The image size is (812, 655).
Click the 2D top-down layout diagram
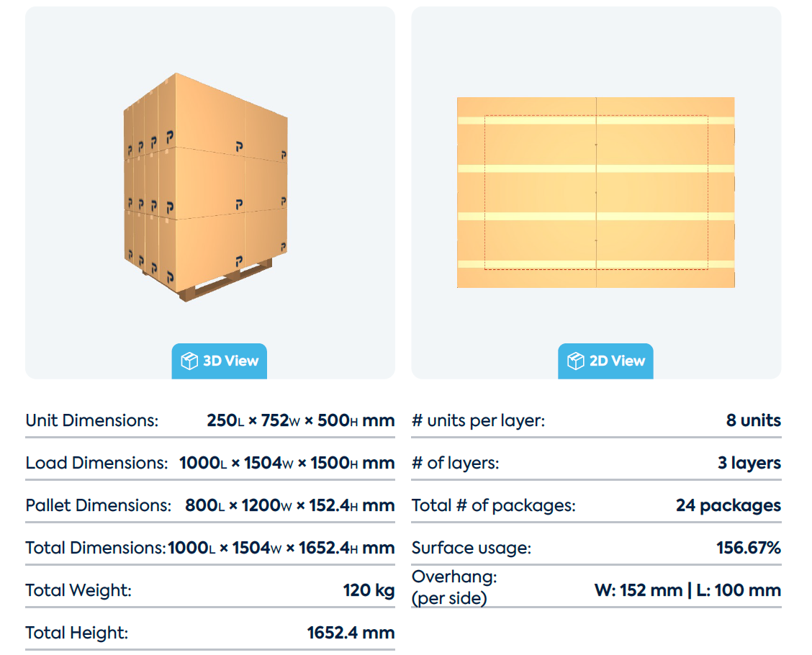click(595, 192)
